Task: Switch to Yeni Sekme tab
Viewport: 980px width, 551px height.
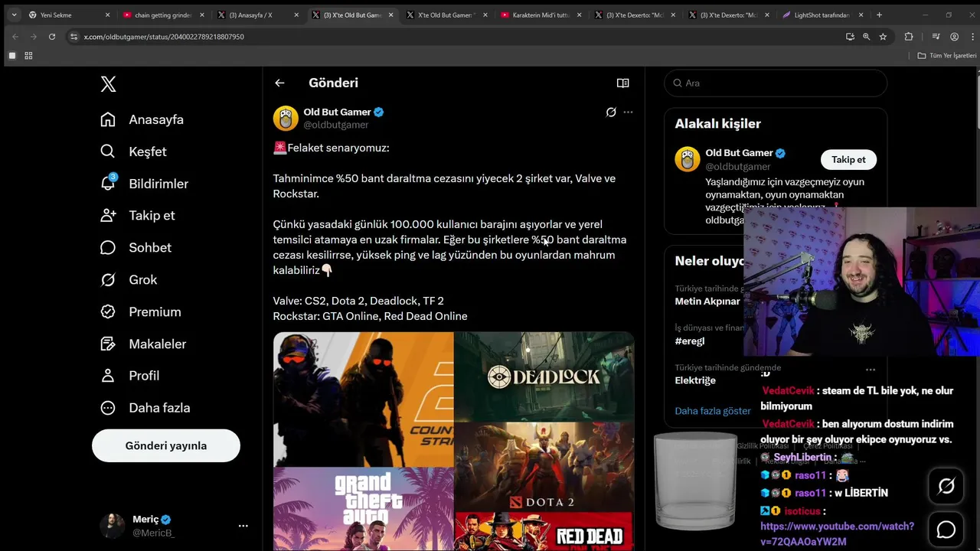Action: [69, 15]
